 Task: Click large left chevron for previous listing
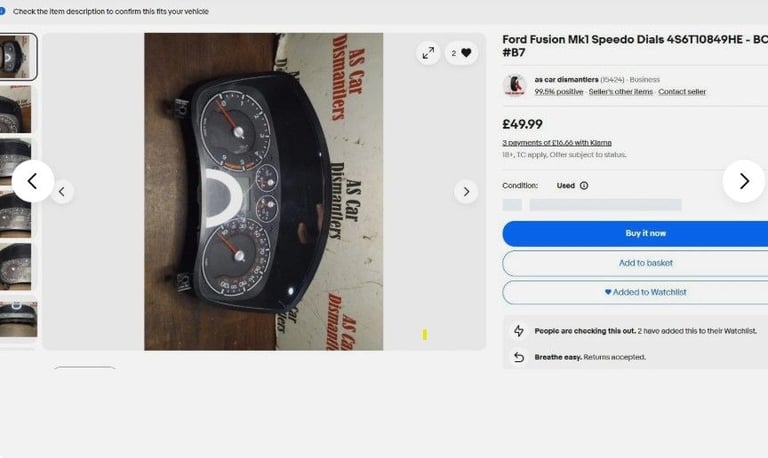[33, 181]
